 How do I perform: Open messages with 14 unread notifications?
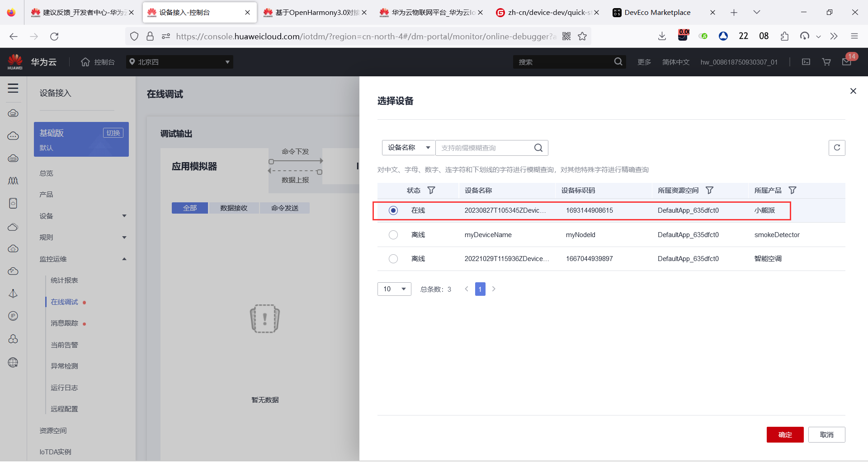click(x=846, y=62)
